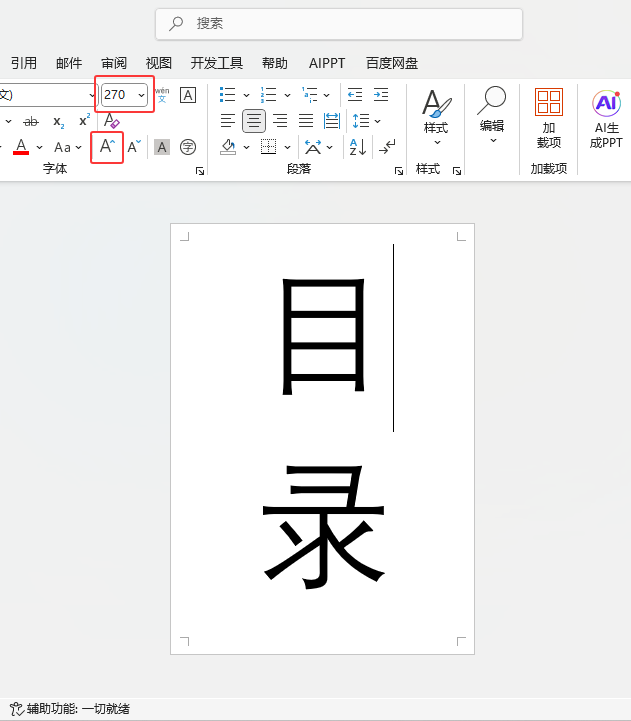Apply strikethrough formatting
Viewport: 631px width, 721px height.
[x=31, y=121]
